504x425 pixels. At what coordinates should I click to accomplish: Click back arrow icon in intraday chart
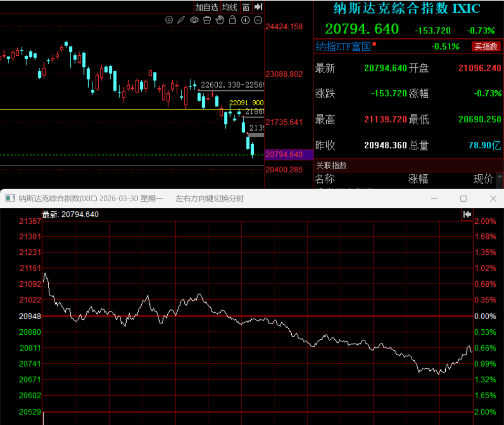coord(467,214)
